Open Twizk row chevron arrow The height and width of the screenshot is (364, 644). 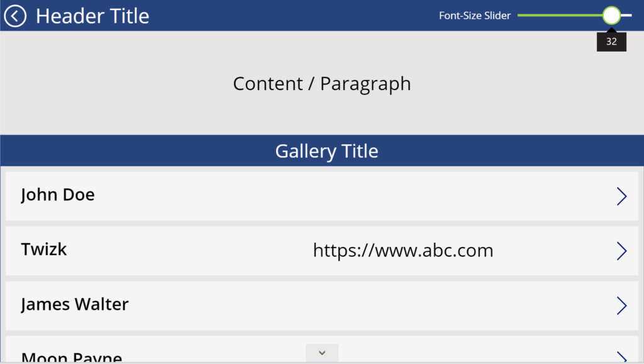pyautogui.click(x=622, y=251)
